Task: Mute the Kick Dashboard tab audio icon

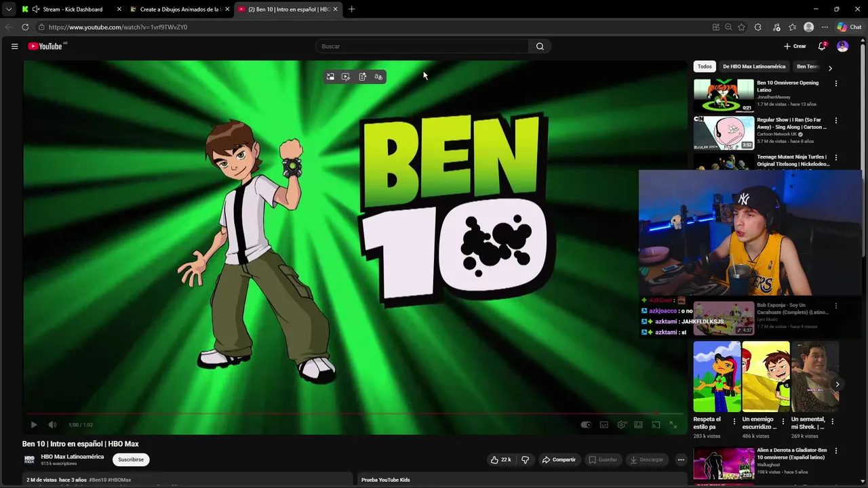Action: (x=36, y=9)
